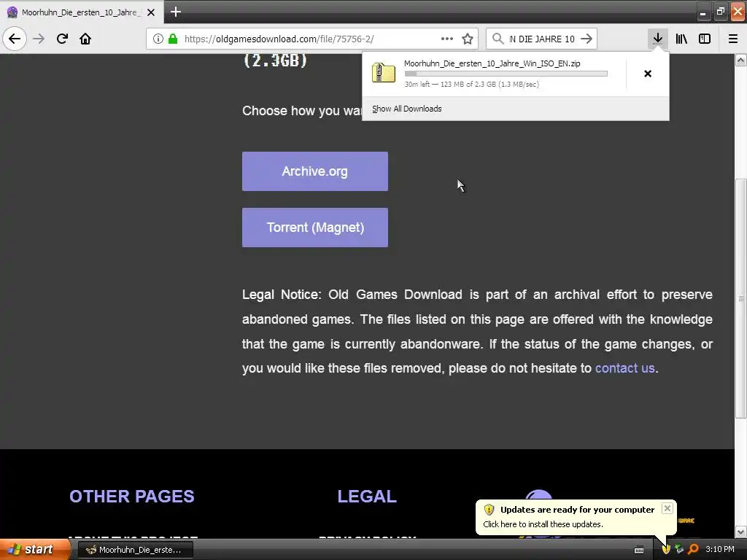This screenshot has height=560, width=747.
Task: Open page actions three-dot menu
Action: [447, 39]
